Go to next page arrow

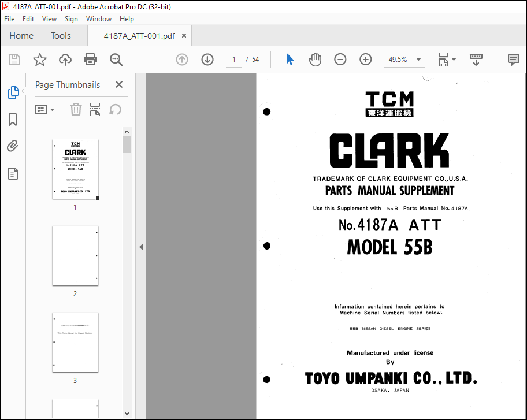(207, 60)
